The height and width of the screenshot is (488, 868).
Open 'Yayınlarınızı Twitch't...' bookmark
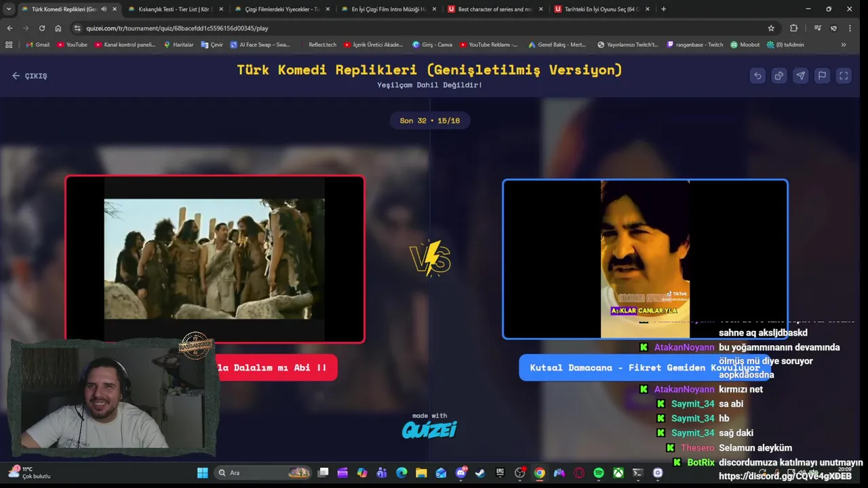tap(627, 45)
